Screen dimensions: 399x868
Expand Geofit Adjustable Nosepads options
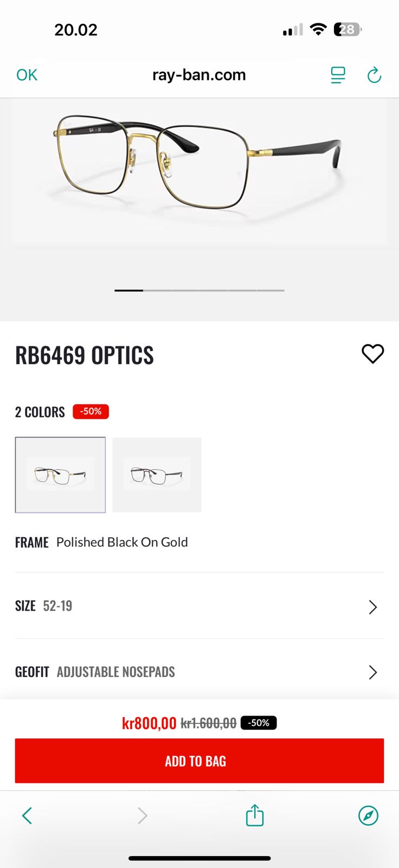(x=199, y=672)
